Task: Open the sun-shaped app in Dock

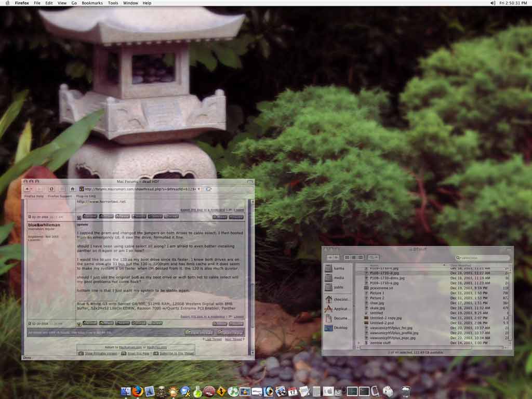Action: pos(174,392)
